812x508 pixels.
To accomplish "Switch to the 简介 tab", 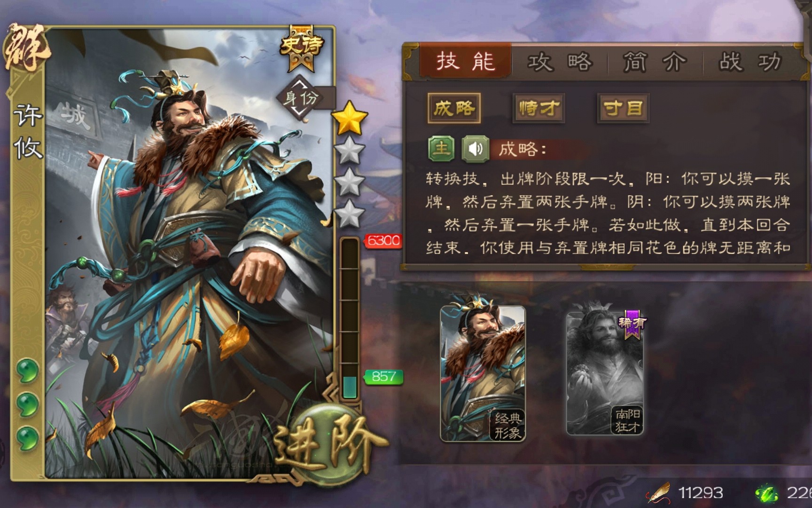I will tap(655, 62).
